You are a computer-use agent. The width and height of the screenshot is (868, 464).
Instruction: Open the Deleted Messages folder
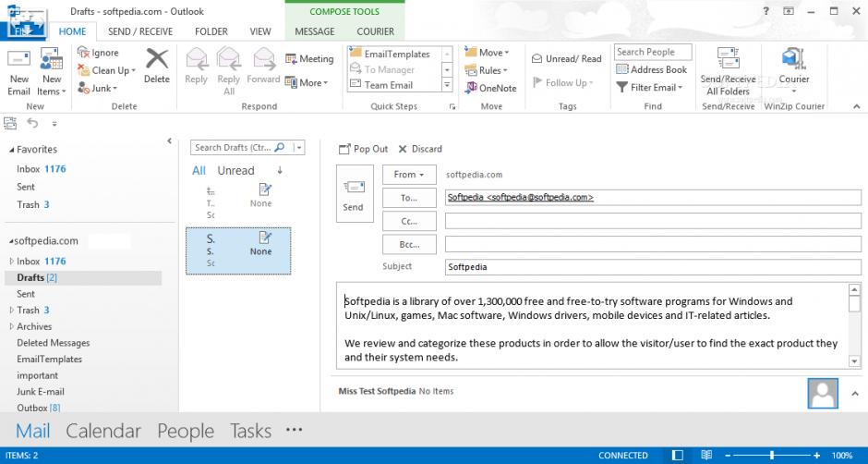tap(54, 343)
